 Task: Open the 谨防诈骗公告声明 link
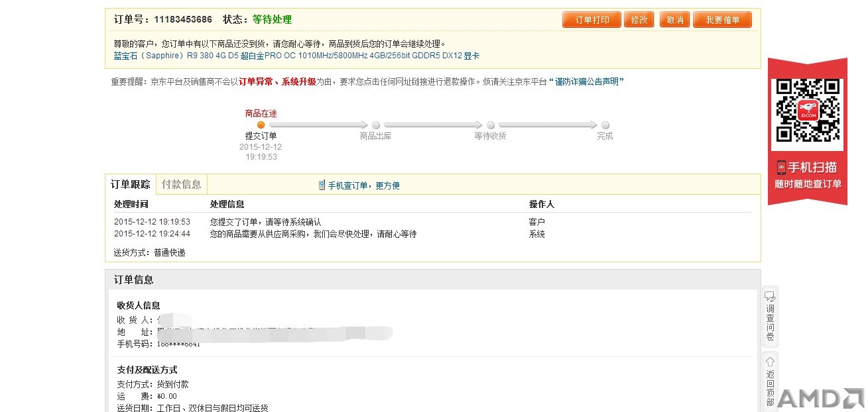586,81
